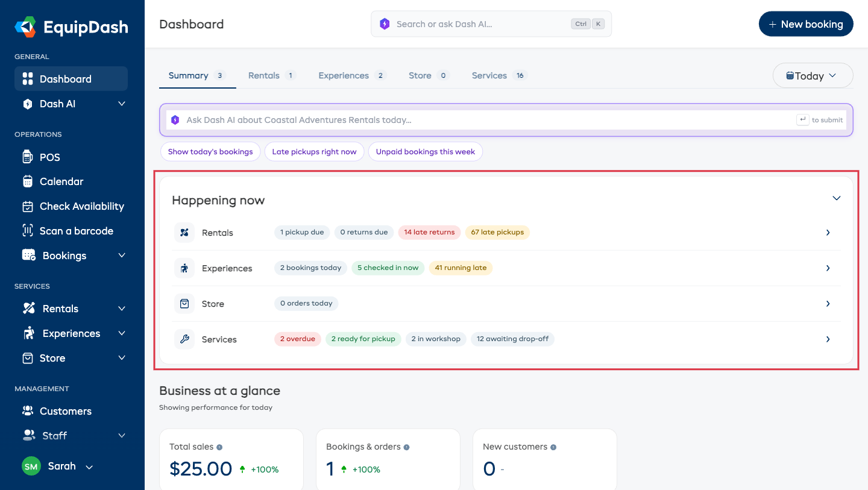Expand the Dash AI sidebar submenu
Screen dimensions: 868x490
[x=122, y=104]
